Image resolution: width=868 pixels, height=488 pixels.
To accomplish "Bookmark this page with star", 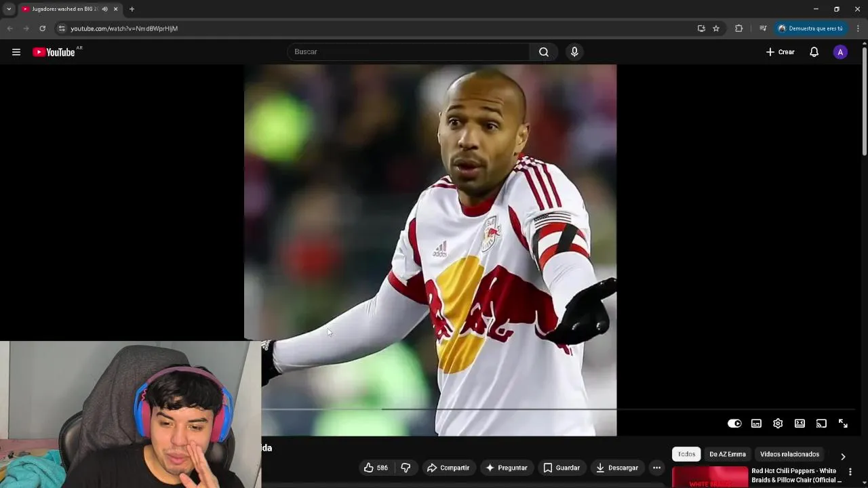I will 716,28.
